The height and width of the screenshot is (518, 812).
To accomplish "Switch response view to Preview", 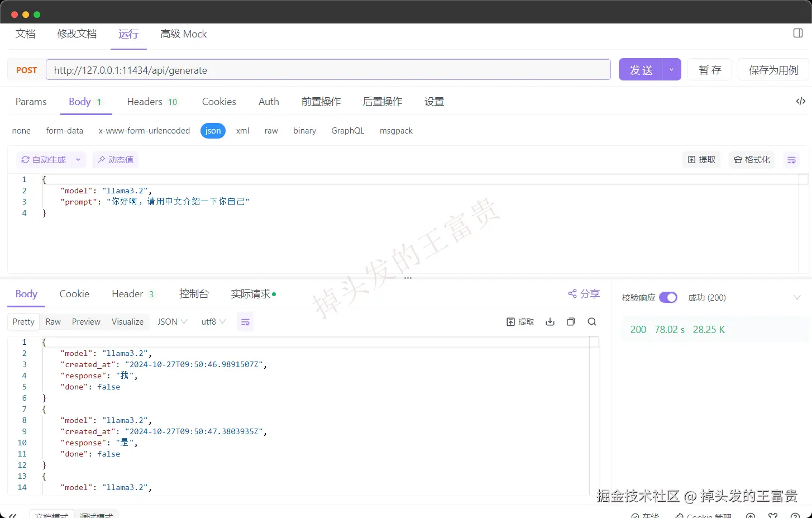I will click(86, 322).
